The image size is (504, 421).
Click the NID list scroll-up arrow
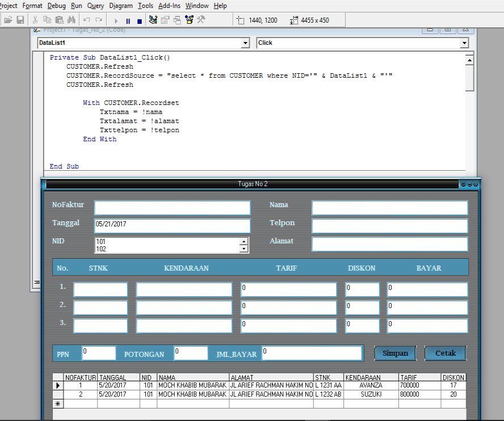[244, 241]
